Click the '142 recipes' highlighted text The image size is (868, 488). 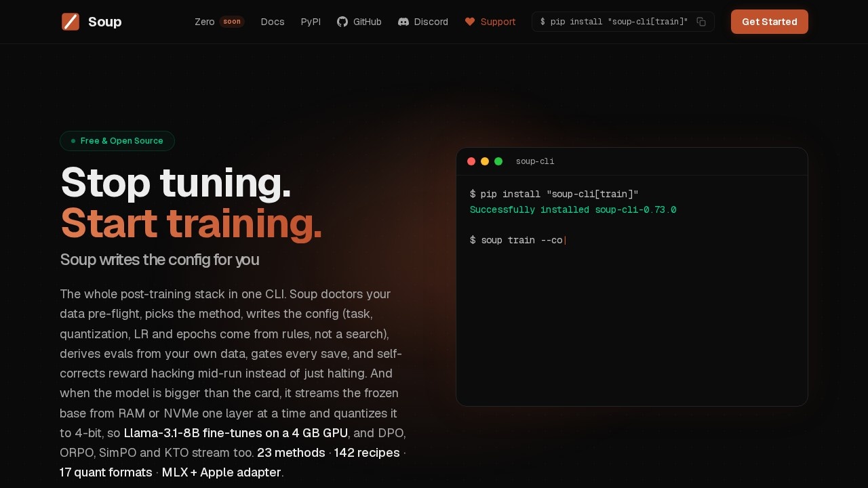[367, 452]
